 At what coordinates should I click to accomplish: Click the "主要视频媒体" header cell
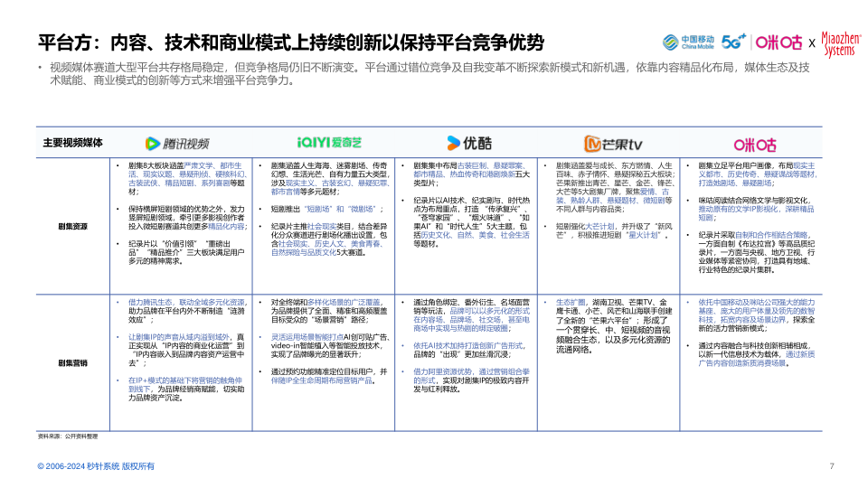point(73,143)
